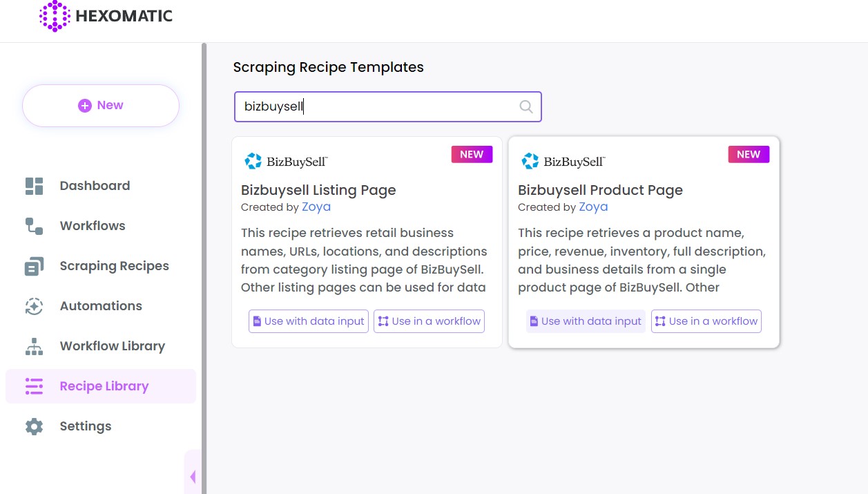Go to Scraping Recipes page
Image resolution: width=868 pixels, height=494 pixels.
coord(114,266)
